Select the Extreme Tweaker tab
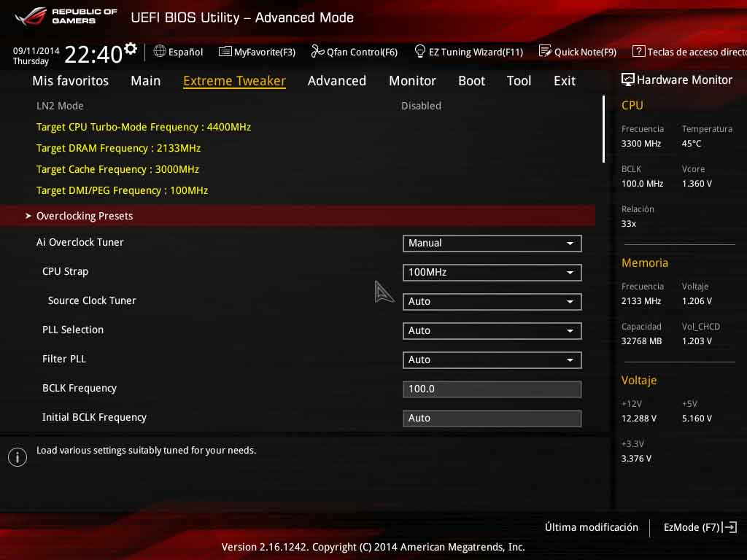 (x=234, y=81)
